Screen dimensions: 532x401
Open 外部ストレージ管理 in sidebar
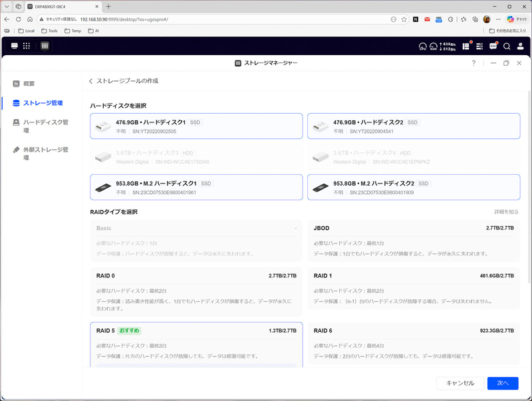coord(41,154)
